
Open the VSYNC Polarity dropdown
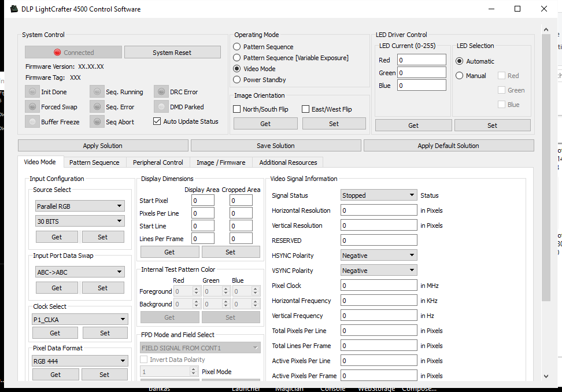[379, 271]
